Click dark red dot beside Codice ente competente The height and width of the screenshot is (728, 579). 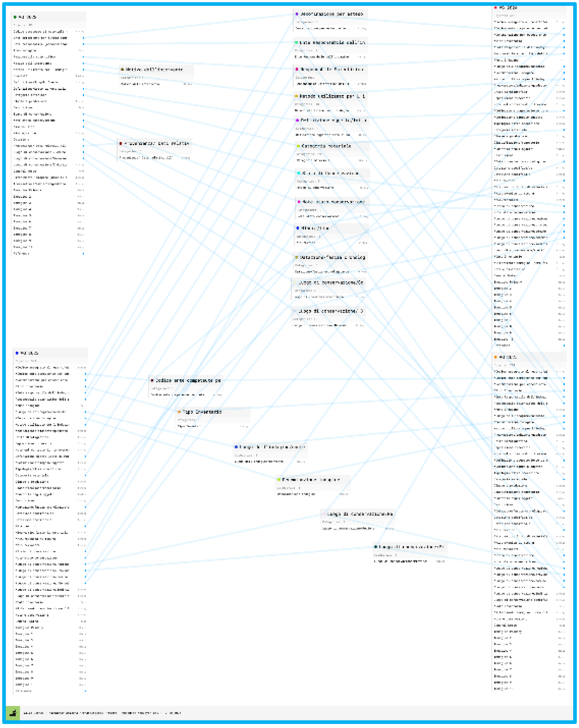[x=152, y=380]
